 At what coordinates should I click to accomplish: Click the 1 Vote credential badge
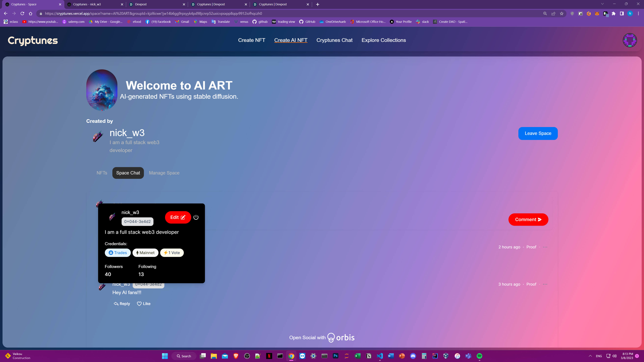(x=172, y=253)
